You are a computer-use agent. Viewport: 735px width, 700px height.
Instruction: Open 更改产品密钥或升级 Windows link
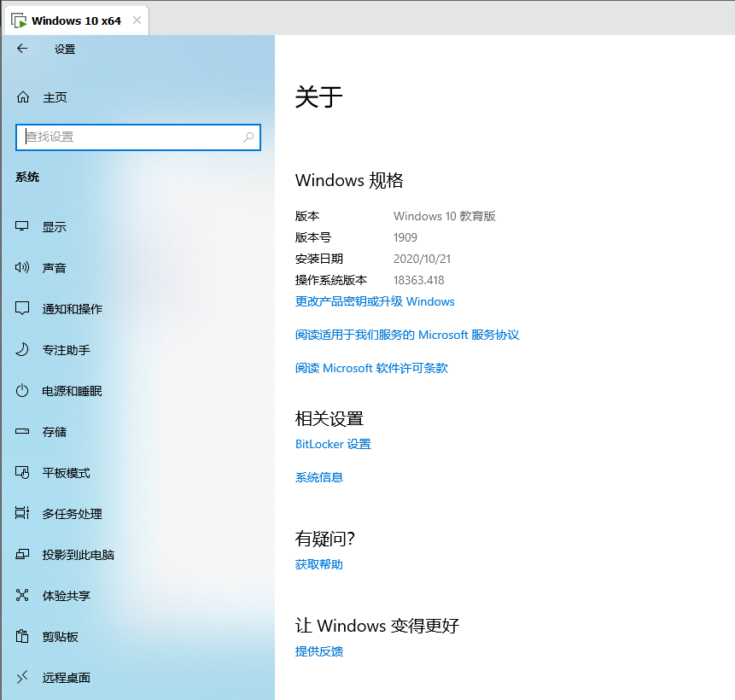pos(374,301)
